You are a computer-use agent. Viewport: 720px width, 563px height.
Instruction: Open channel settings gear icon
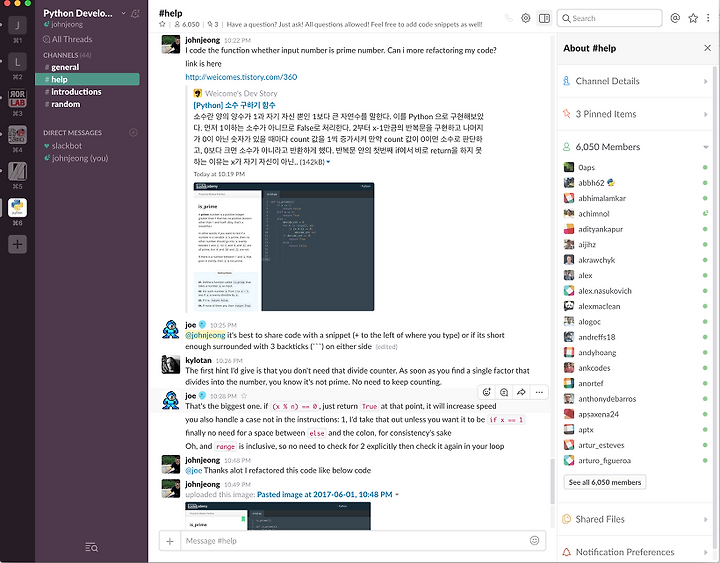pos(526,18)
